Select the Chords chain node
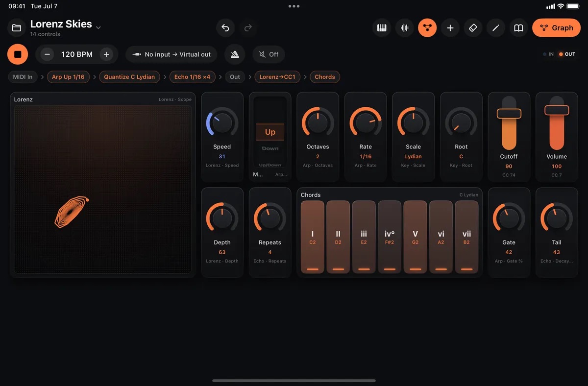Image resolution: width=588 pixels, height=386 pixels. click(325, 77)
